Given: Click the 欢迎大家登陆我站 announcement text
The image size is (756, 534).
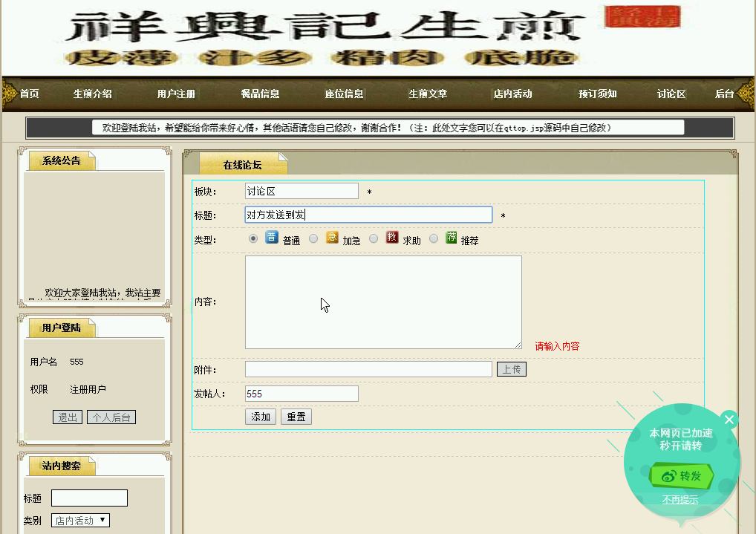Looking at the screenshot, I should 102,293.
